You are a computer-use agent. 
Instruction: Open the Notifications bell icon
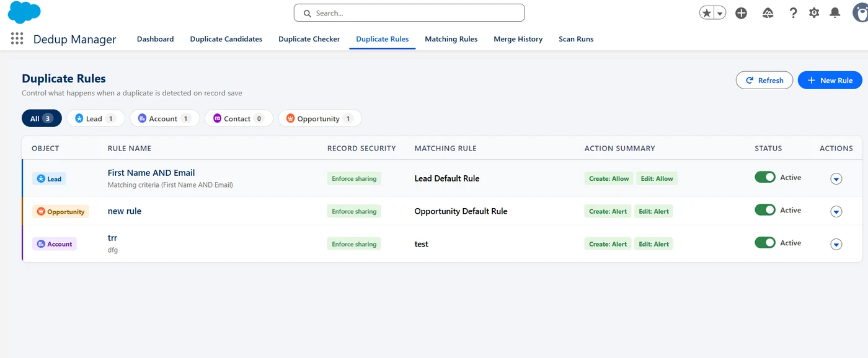tap(835, 13)
